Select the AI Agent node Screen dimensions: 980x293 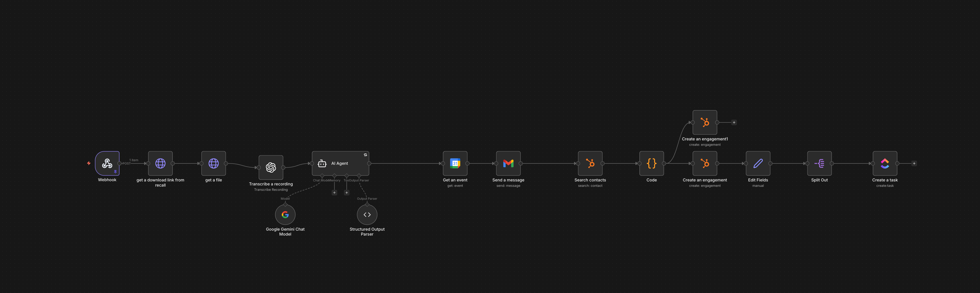340,163
